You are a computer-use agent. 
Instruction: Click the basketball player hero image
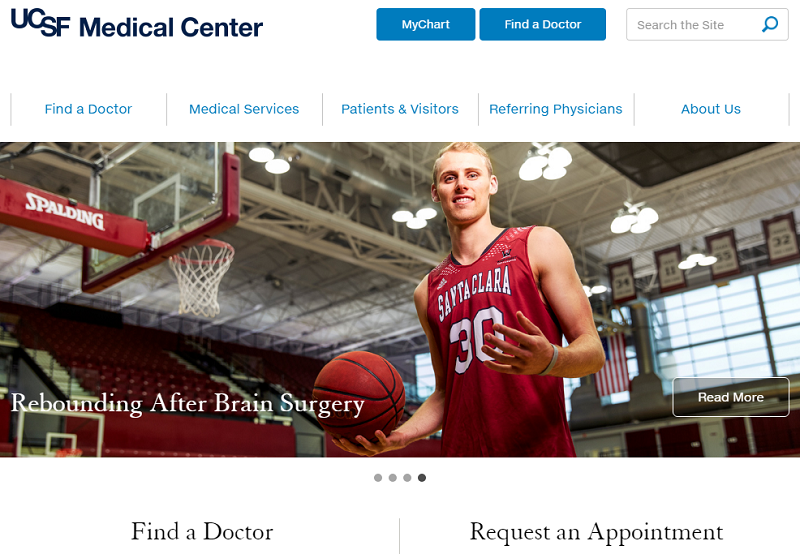click(x=400, y=299)
